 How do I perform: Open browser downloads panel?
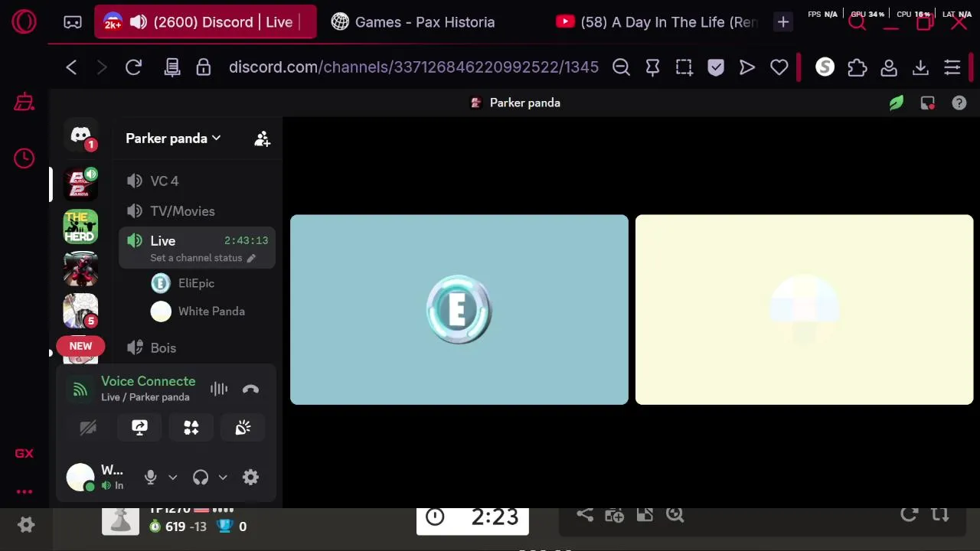click(x=920, y=67)
